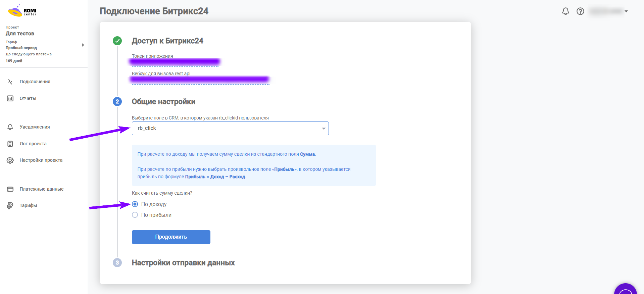Expand the user account dropdown arrow
The width and height of the screenshot is (644, 294).
[626, 11]
